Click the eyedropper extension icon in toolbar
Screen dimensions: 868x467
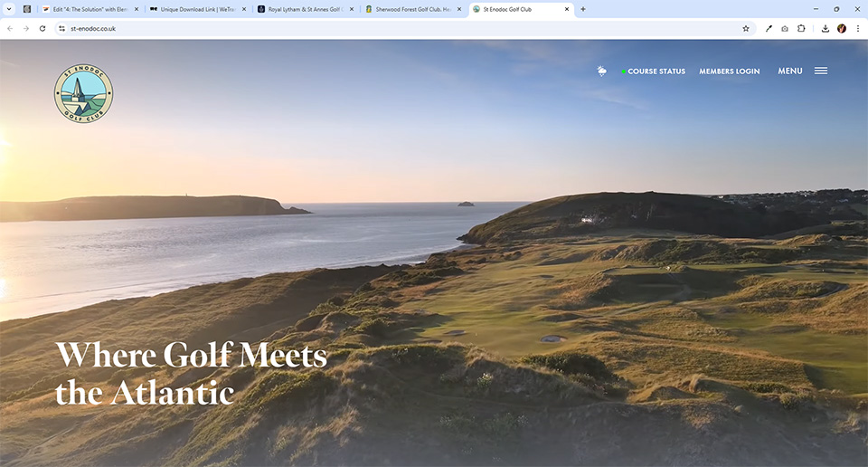pos(769,28)
